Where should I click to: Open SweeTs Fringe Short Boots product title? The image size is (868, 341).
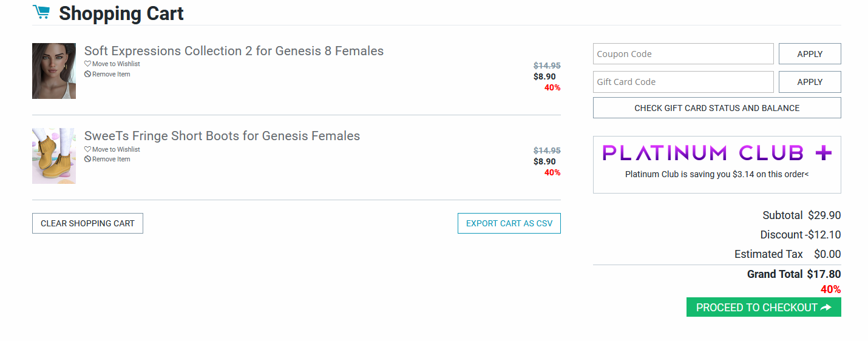tap(222, 136)
